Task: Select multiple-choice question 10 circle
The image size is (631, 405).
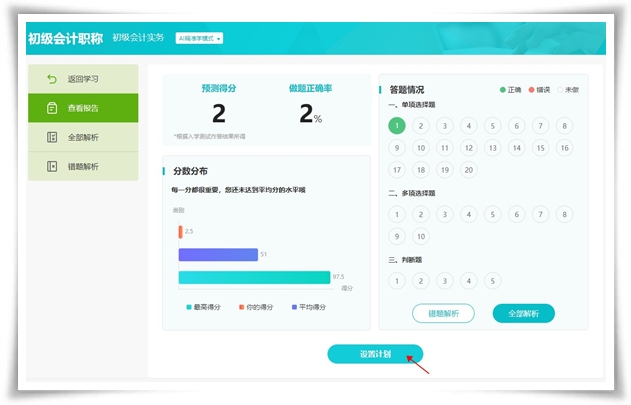Action: click(x=421, y=237)
